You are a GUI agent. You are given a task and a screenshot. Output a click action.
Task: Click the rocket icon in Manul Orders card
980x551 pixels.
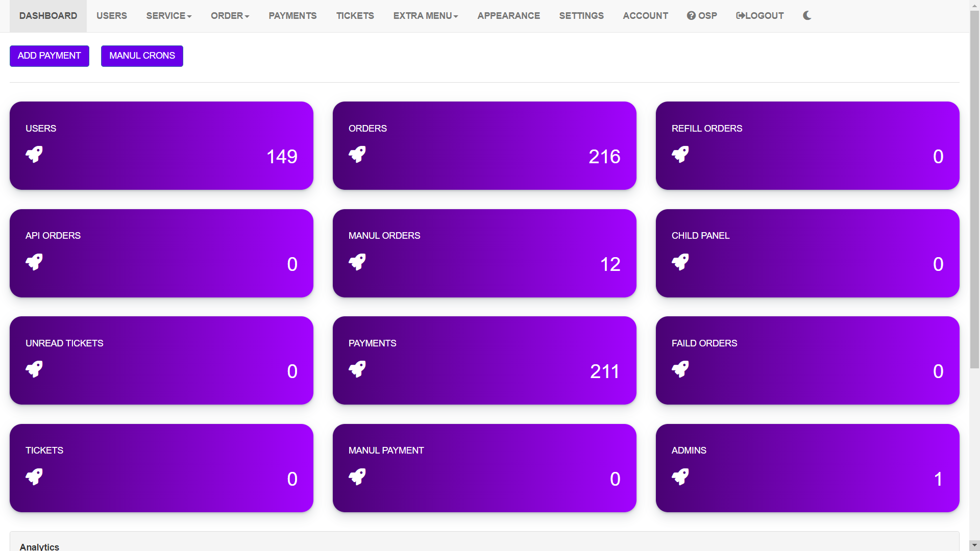pyautogui.click(x=357, y=262)
